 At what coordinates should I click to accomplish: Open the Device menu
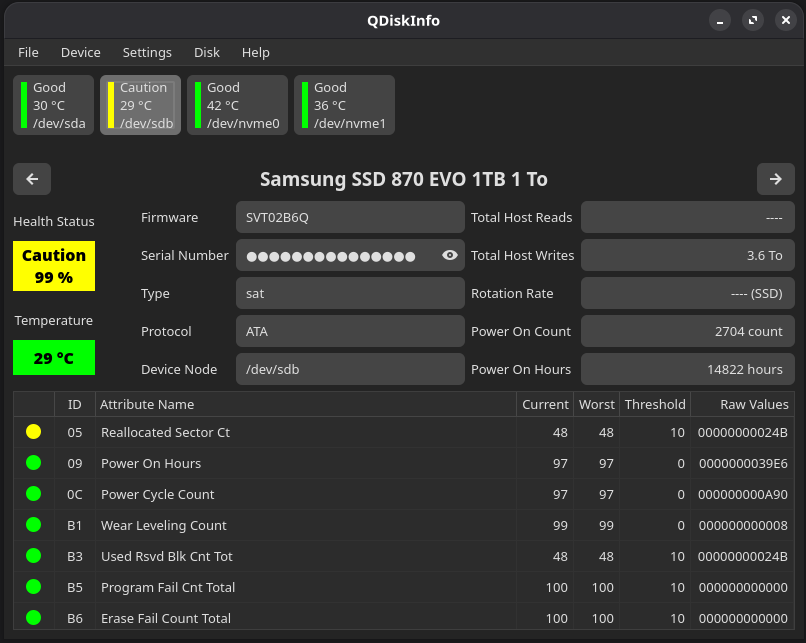81,52
